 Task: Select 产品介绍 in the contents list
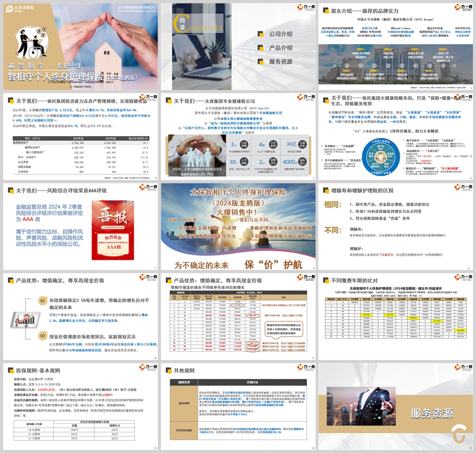click(x=281, y=48)
